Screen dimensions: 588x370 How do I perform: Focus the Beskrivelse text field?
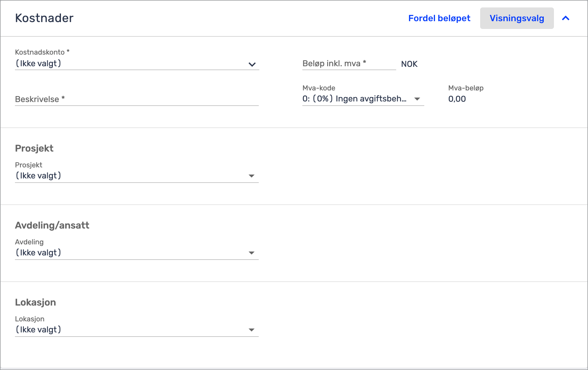137,99
